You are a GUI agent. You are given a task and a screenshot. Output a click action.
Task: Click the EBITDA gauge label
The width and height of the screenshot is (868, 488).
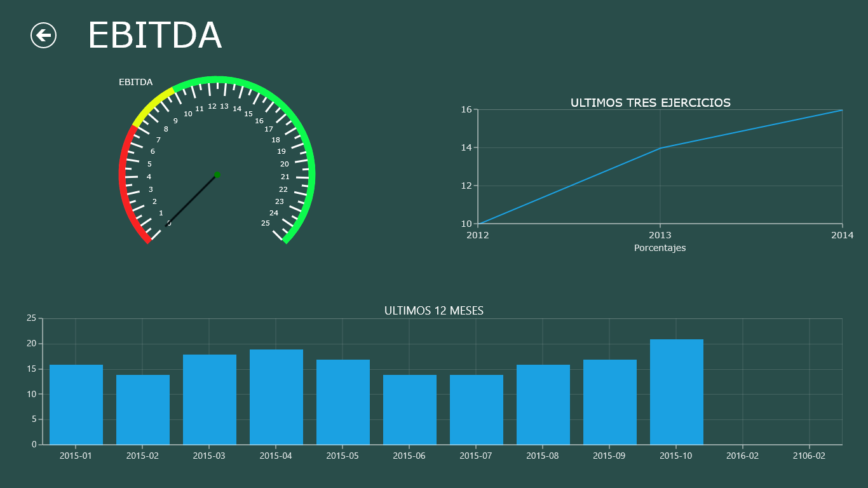[135, 82]
